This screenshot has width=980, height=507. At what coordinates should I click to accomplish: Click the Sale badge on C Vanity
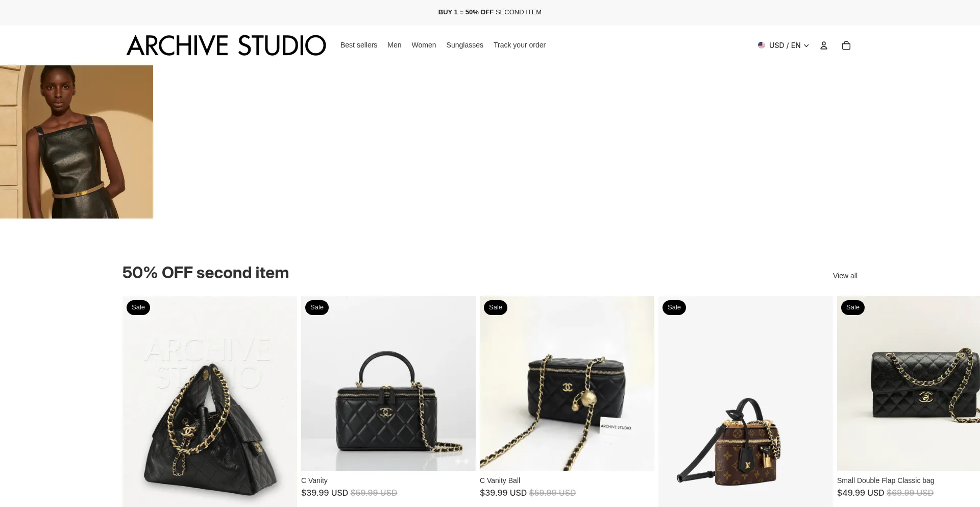click(x=317, y=307)
